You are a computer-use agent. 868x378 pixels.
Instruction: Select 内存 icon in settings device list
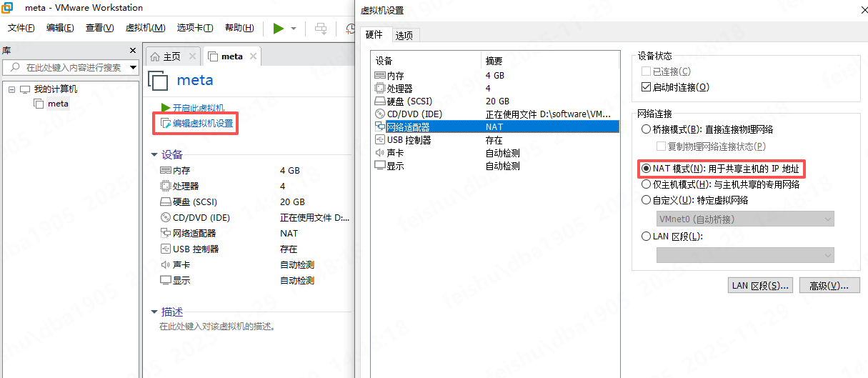pyautogui.click(x=380, y=76)
